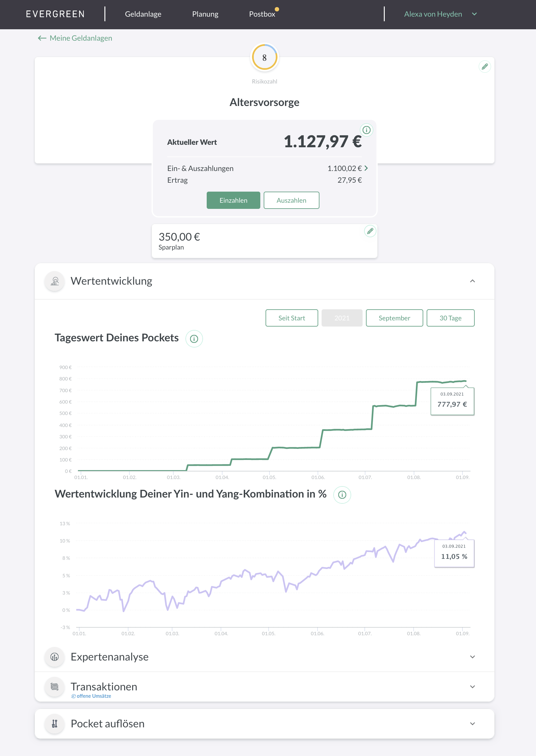Click the Pocket auflösen tools icon
Viewport: 536px width, 756px height.
[55, 724]
